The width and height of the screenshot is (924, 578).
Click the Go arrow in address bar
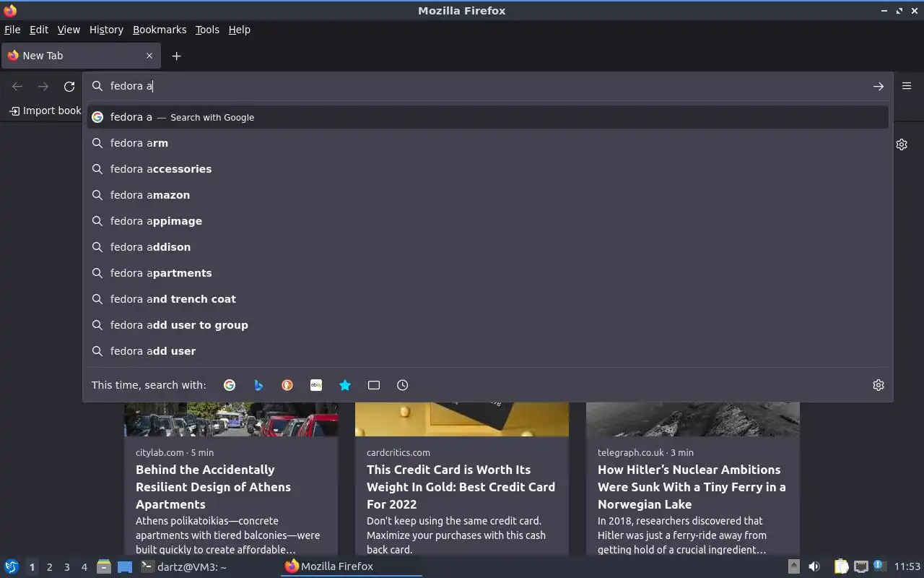coord(879,86)
